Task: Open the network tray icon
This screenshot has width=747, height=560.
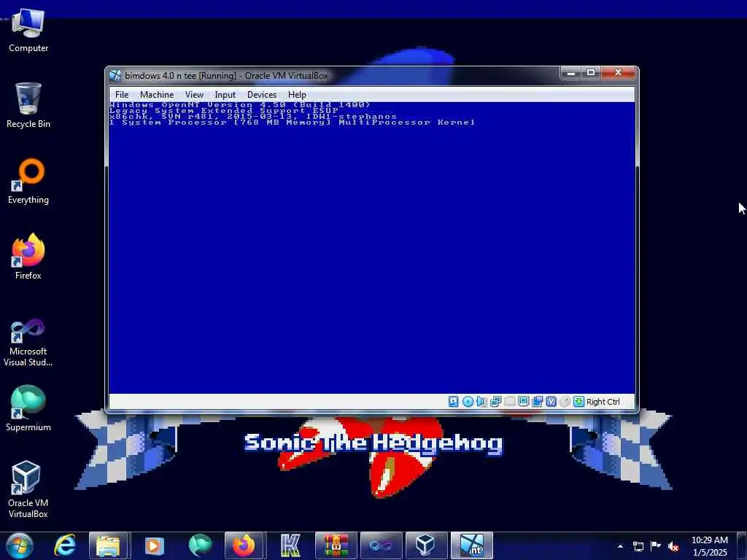Action: pos(638,546)
